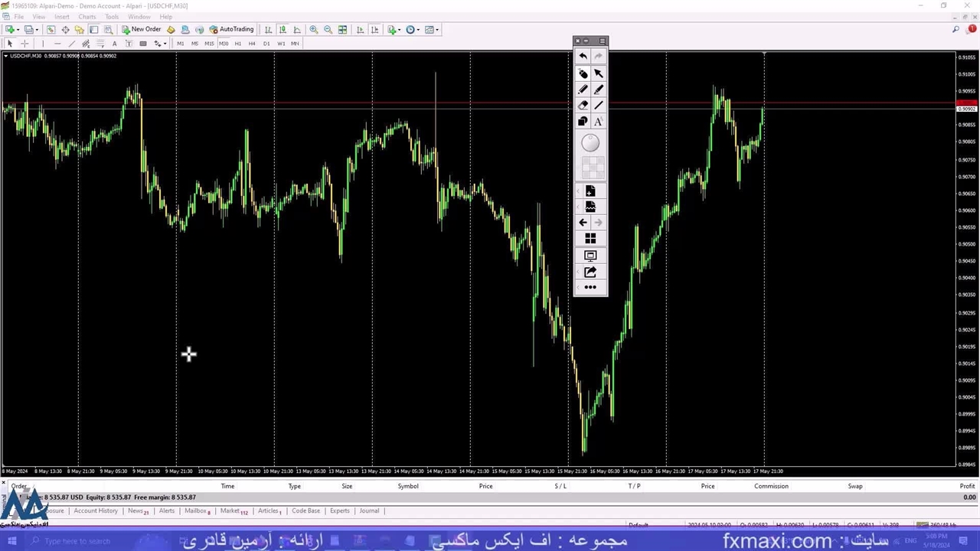
Task: Open the Charts menu
Action: (x=87, y=17)
